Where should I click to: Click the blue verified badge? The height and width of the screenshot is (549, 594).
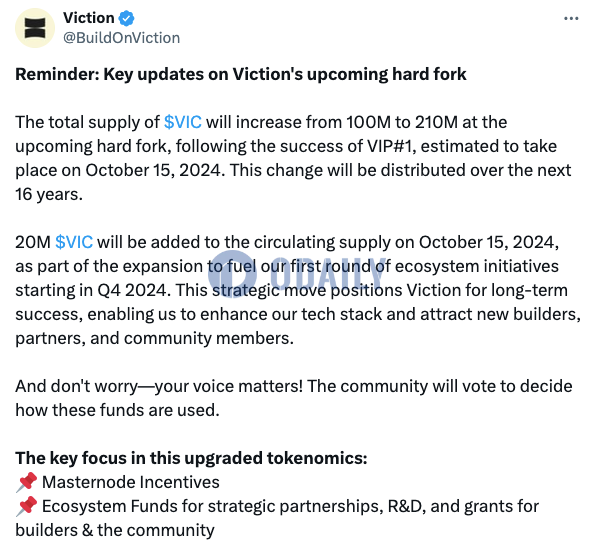(x=127, y=18)
